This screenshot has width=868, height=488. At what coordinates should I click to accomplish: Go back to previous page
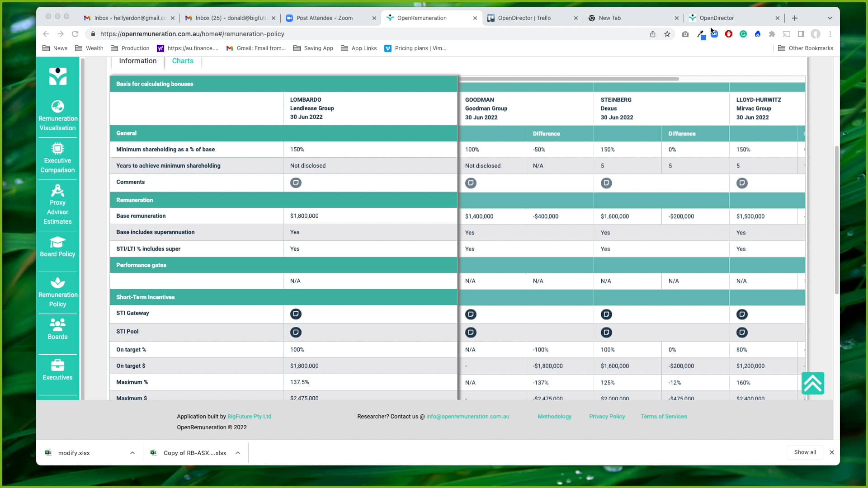[46, 34]
